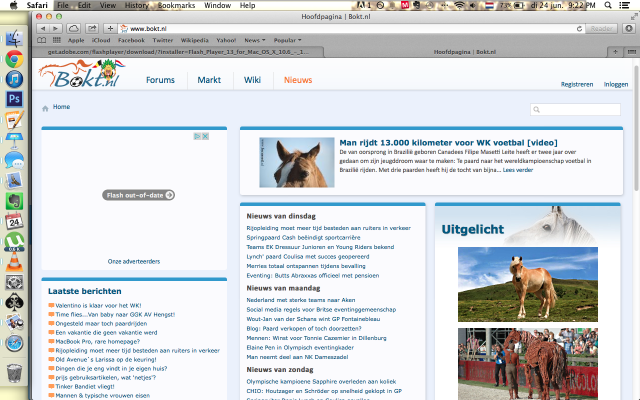Image resolution: width=640 pixels, height=400 pixels.
Task: Open Safari compass icon in Dock
Action: click(x=14, y=343)
